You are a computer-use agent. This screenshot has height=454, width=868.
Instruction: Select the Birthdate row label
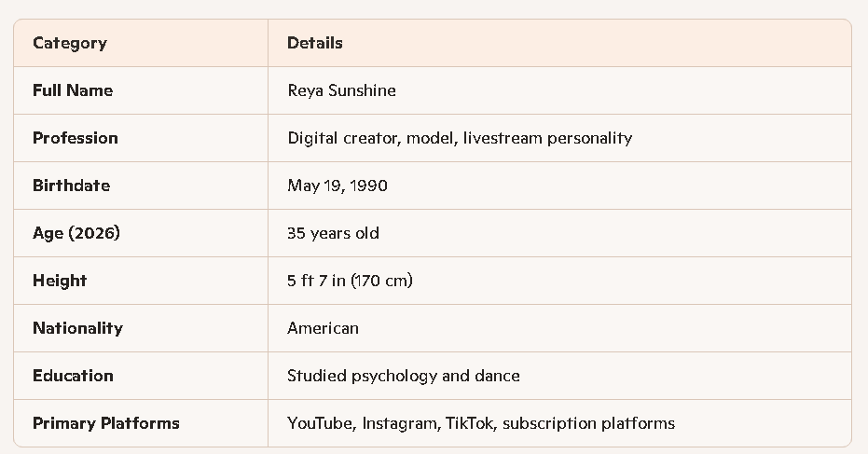click(71, 186)
